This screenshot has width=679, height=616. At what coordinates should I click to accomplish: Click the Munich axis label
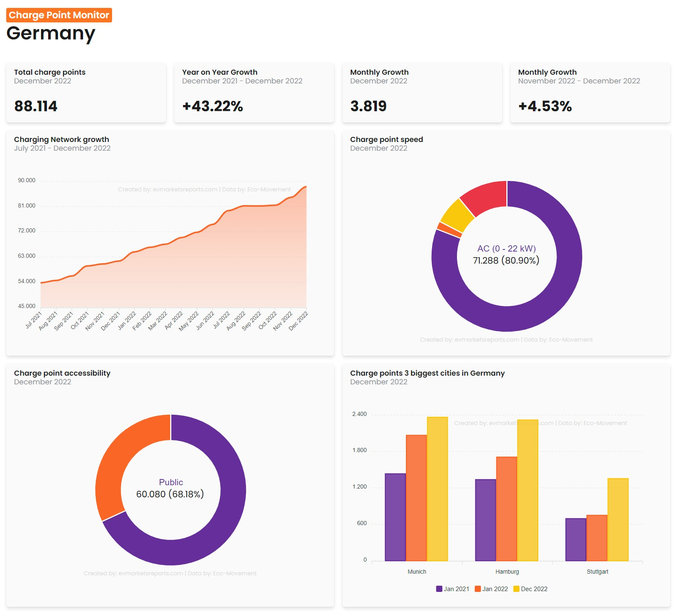[417, 572]
